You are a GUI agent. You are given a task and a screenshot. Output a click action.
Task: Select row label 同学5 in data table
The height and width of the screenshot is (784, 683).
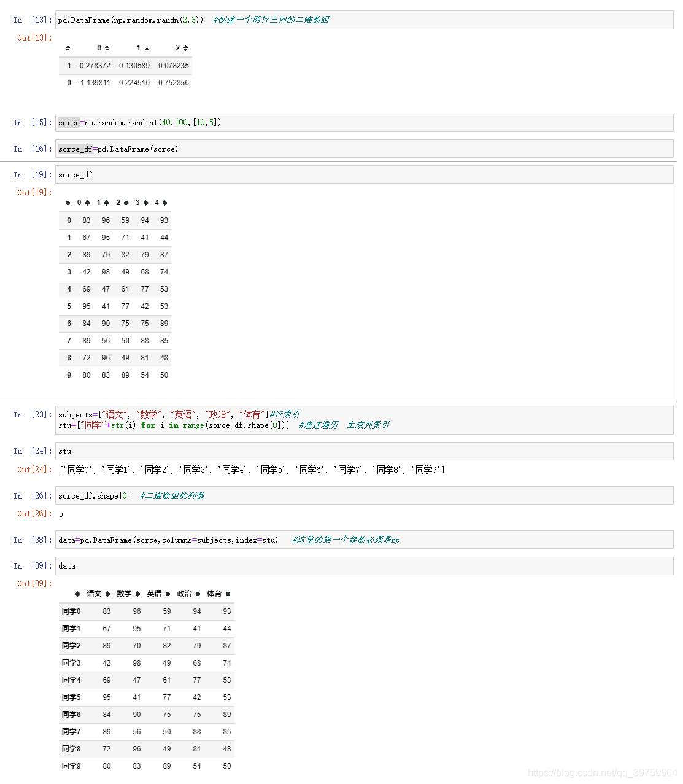(71, 697)
